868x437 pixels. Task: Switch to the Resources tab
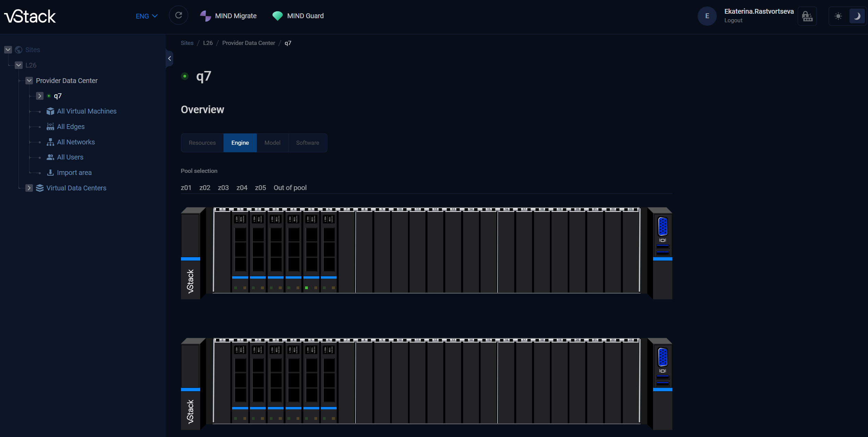[202, 143]
